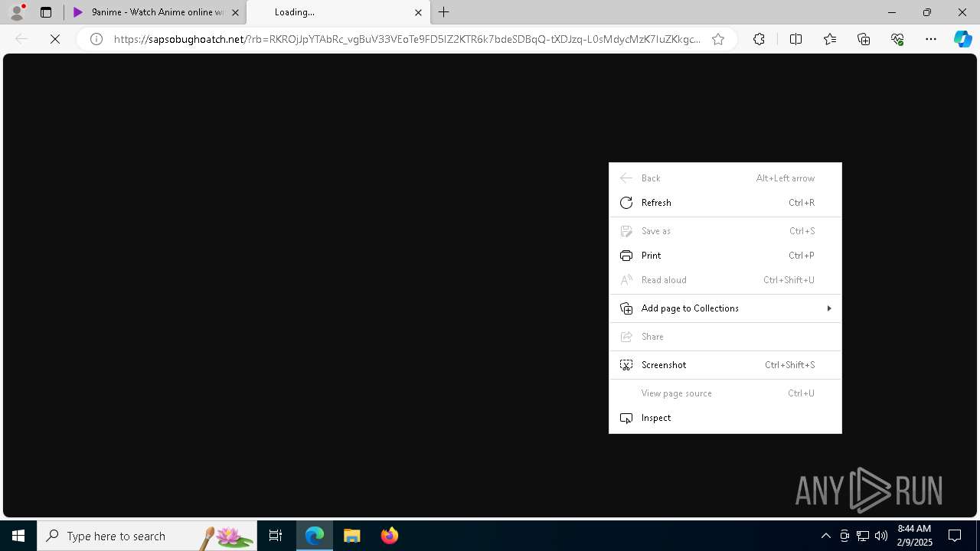This screenshot has width=980, height=551.
Task: View site information icon in address bar
Action: pyautogui.click(x=96, y=39)
